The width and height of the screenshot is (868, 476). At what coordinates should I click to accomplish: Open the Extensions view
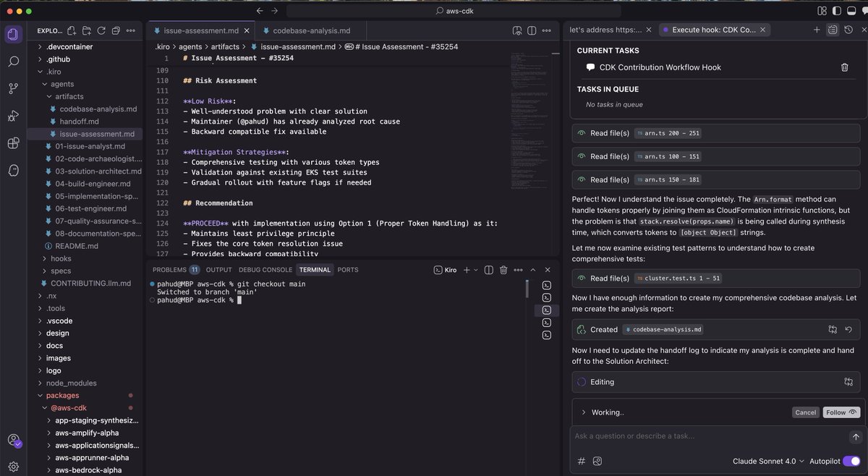coord(13,143)
